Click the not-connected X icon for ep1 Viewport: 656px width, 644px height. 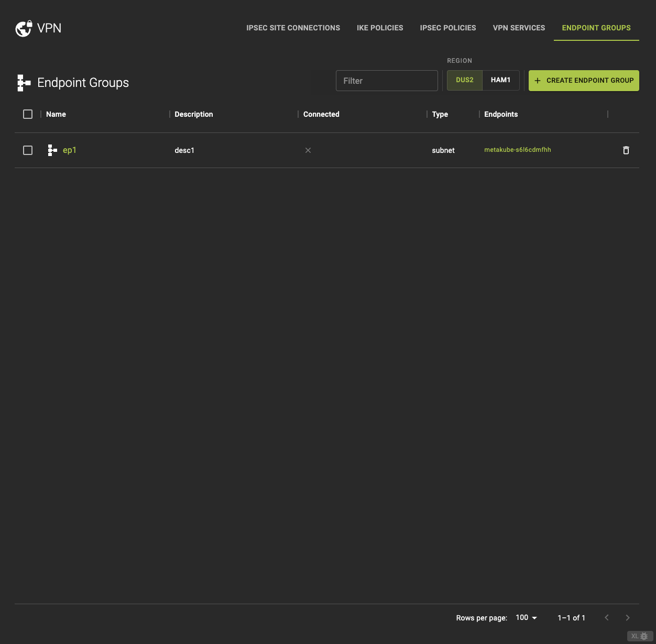[308, 150]
